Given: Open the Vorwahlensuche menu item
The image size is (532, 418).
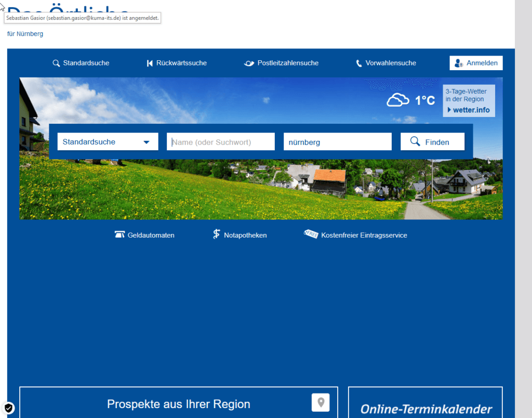Looking at the screenshot, I should coord(391,63).
